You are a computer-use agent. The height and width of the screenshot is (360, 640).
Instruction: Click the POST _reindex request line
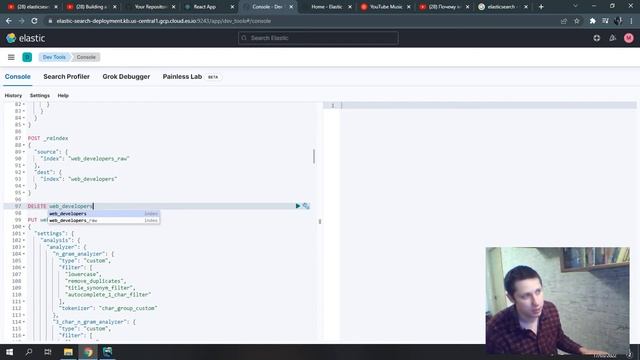(x=48, y=138)
